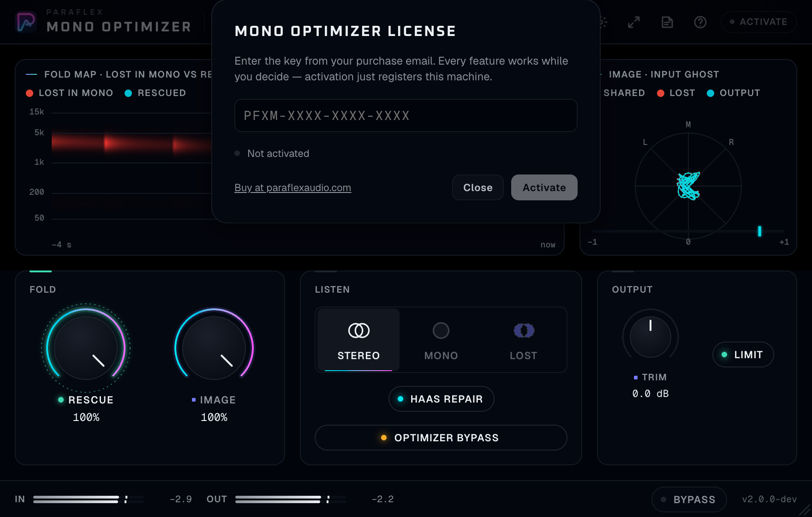Screen dimensions: 812x517
Task: Open the help question mark icon
Action: (700, 22)
